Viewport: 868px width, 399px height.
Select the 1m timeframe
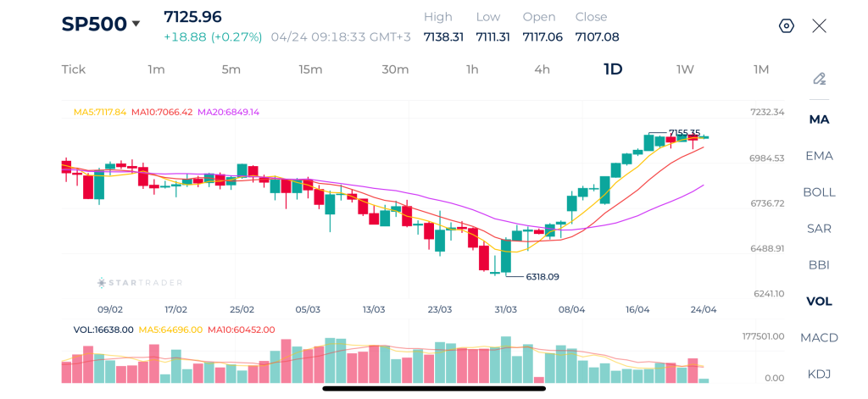point(156,69)
